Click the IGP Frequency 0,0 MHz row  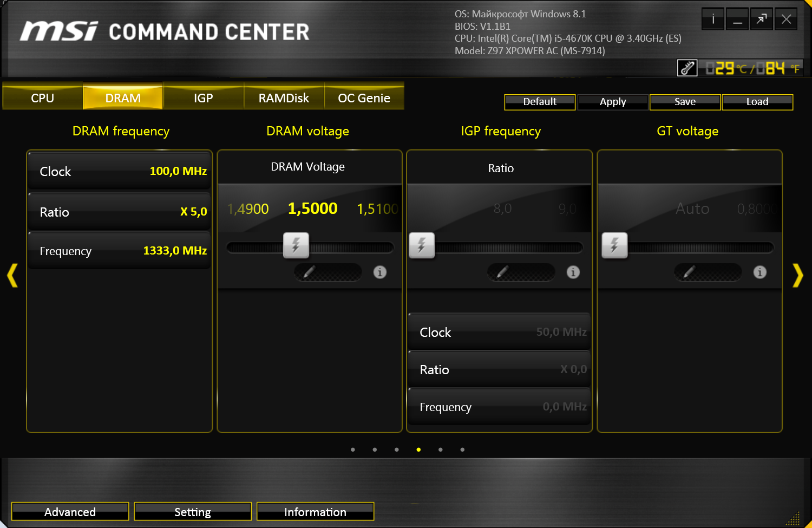click(499, 407)
